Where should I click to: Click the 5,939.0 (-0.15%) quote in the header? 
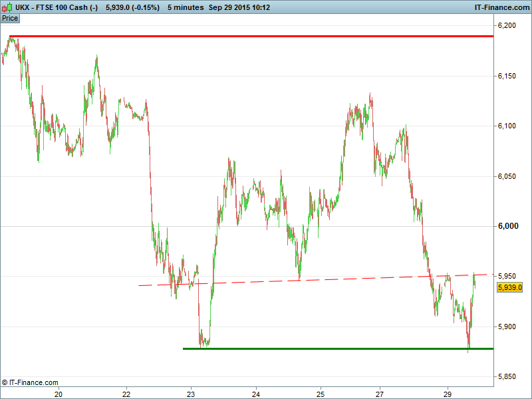pyautogui.click(x=132, y=7)
